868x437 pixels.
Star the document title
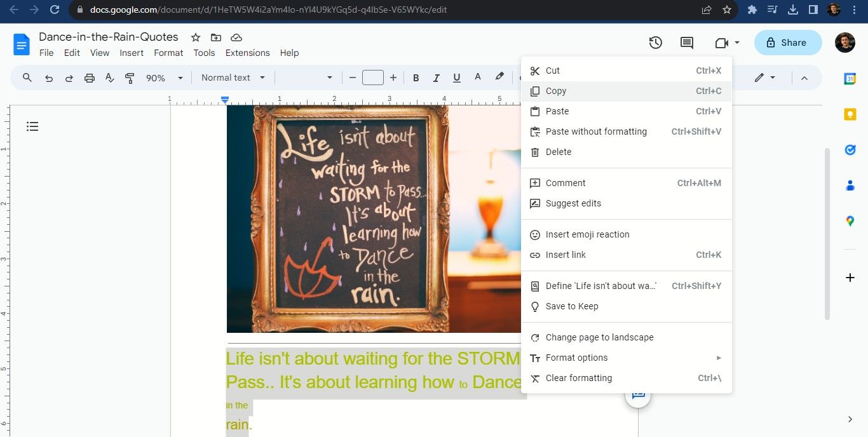[x=196, y=37]
